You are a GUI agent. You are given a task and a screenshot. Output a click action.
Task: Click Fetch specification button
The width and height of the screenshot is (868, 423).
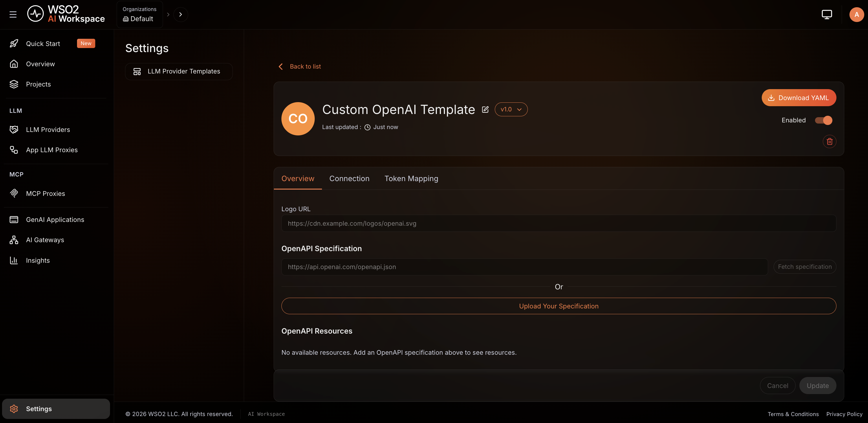[805, 267]
